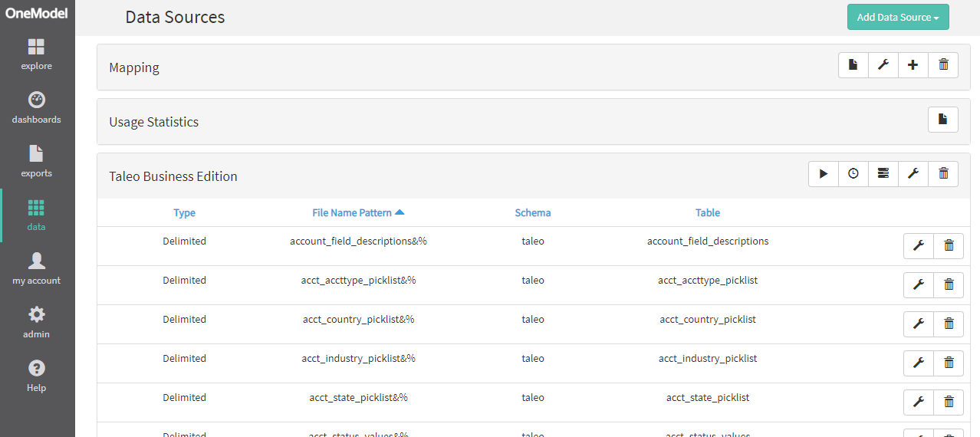980x437 pixels.
Task: Click the plus icon for Mapping
Action: click(x=913, y=65)
